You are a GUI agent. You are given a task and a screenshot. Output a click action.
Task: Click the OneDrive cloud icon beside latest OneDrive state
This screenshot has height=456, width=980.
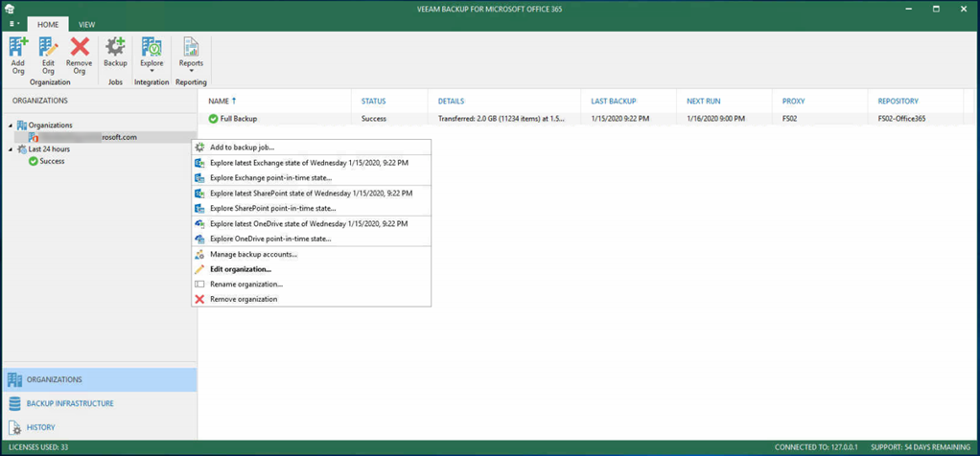(200, 223)
